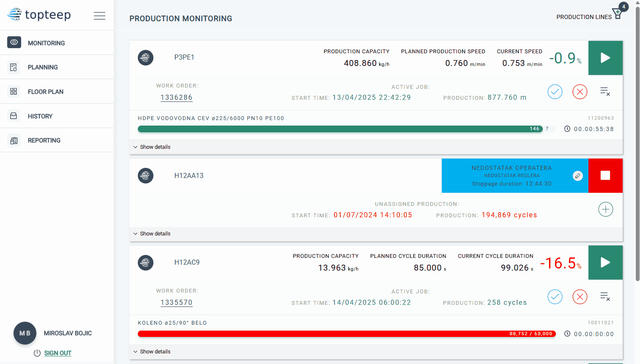Open the Planning menu item
Image resolution: width=640 pixels, height=364 pixels.
[x=43, y=67]
